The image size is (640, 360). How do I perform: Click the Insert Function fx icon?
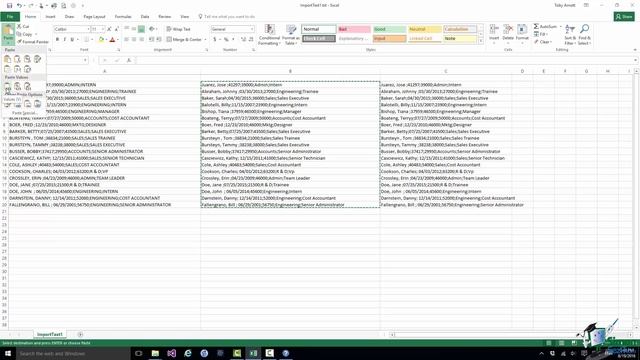click(x=129, y=60)
